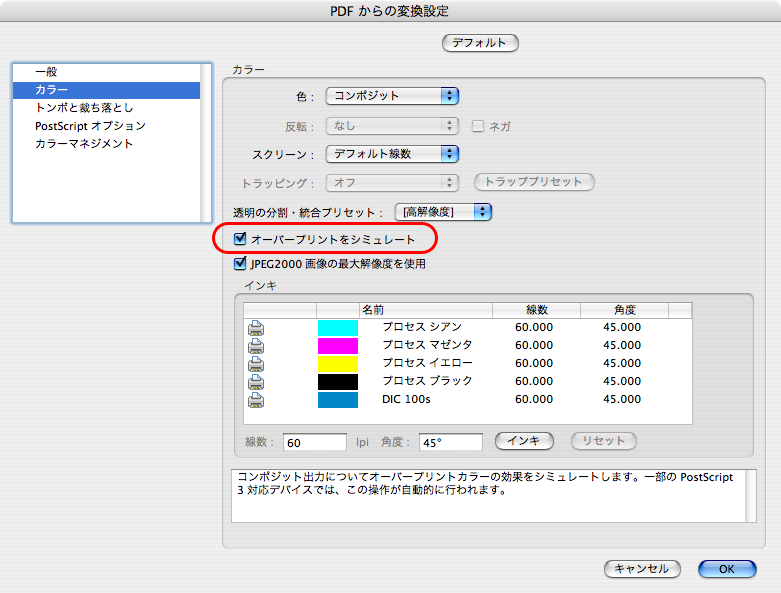Click the yellow color swatch

tap(338, 364)
